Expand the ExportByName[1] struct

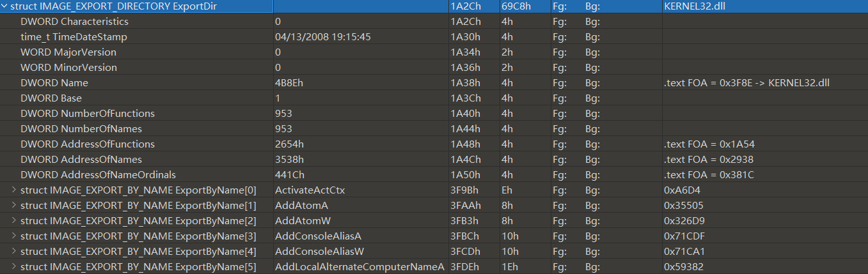[15, 206]
